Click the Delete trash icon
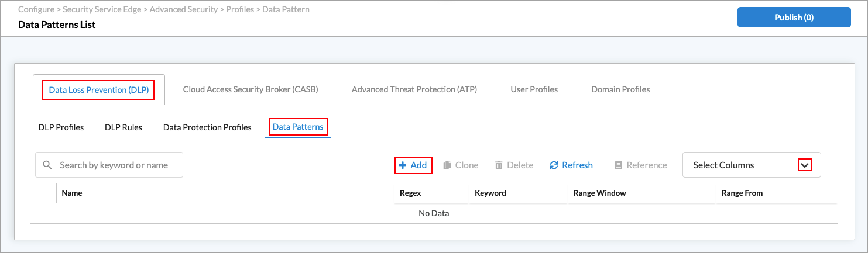868x253 pixels. click(x=499, y=165)
